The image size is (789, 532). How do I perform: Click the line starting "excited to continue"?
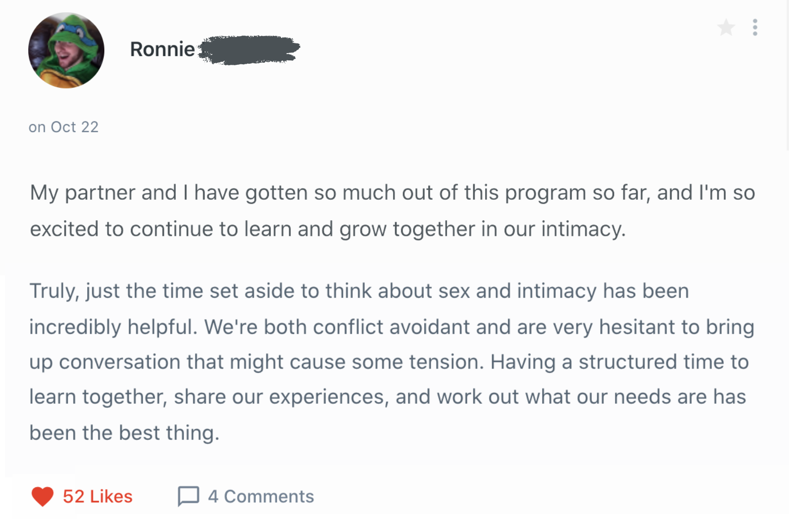[x=327, y=229]
